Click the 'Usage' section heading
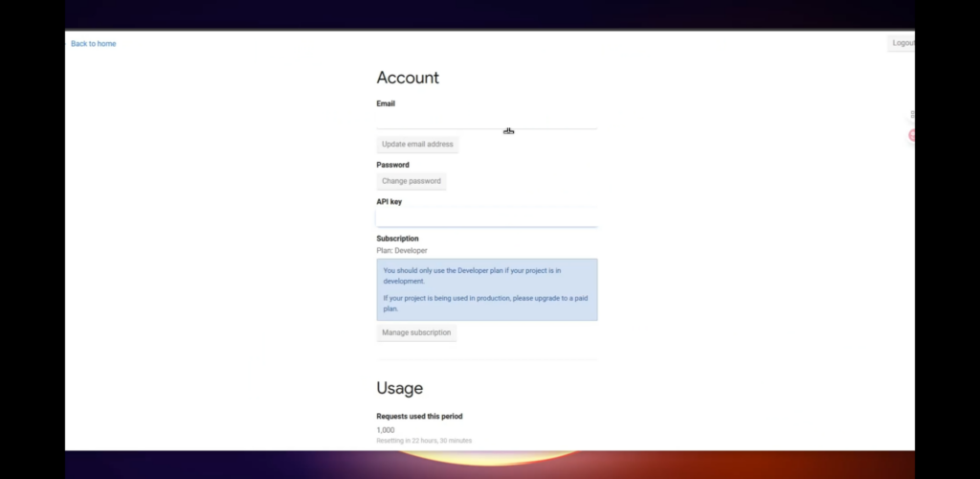This screenshot has width=980, height=479. click(399, 389)
